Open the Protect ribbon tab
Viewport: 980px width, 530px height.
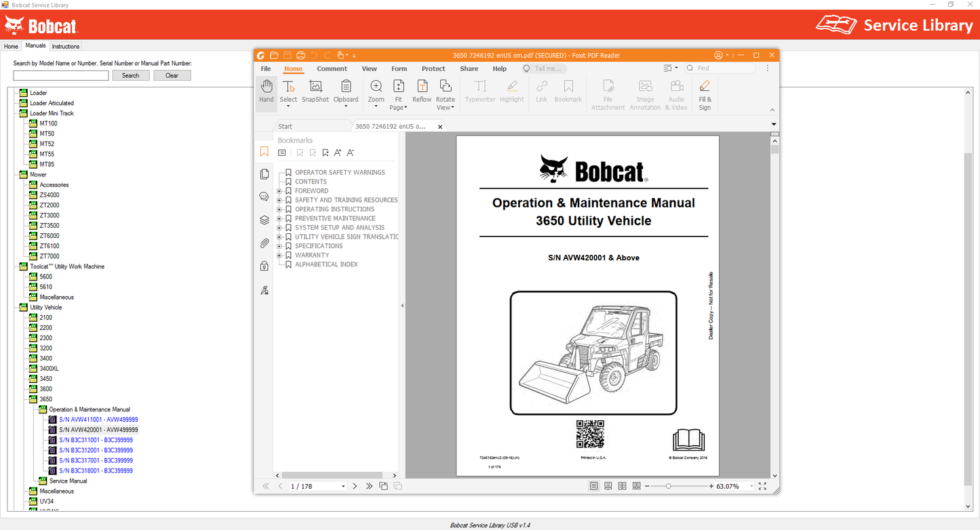point(433,68)
